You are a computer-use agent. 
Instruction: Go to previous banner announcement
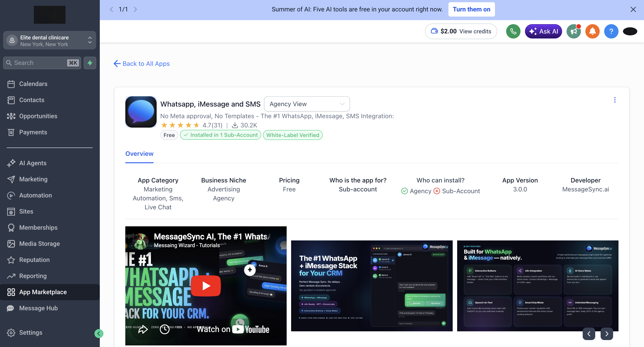[111, 9]
